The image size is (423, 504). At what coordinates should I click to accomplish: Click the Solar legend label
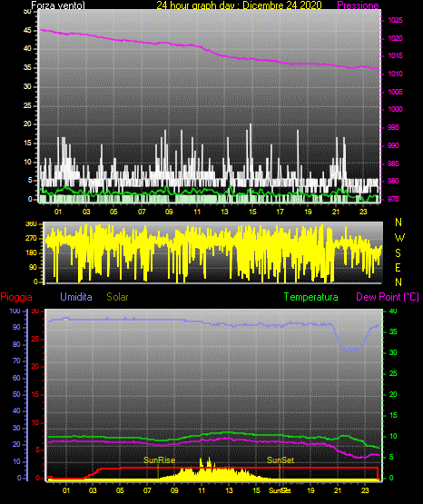[x=117, y=297]
